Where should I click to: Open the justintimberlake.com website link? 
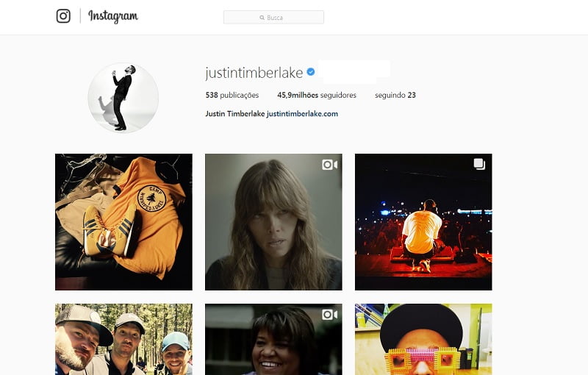[x=302, y=114]
